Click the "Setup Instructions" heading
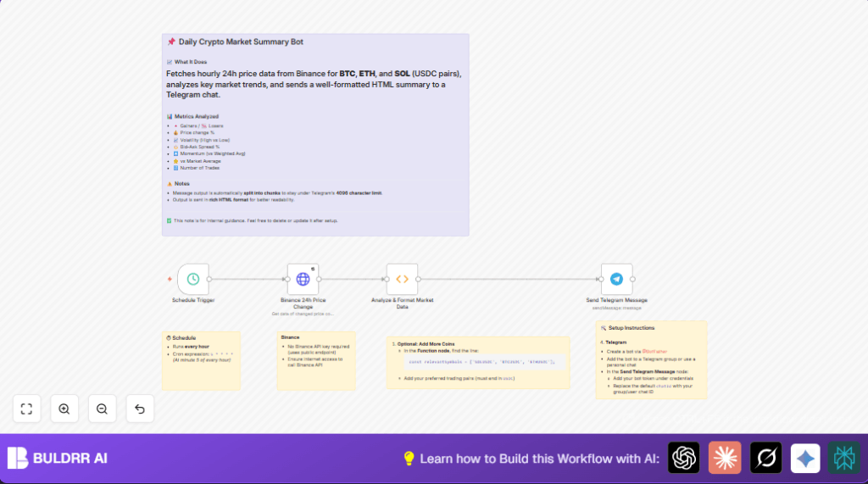 point(631,328)
